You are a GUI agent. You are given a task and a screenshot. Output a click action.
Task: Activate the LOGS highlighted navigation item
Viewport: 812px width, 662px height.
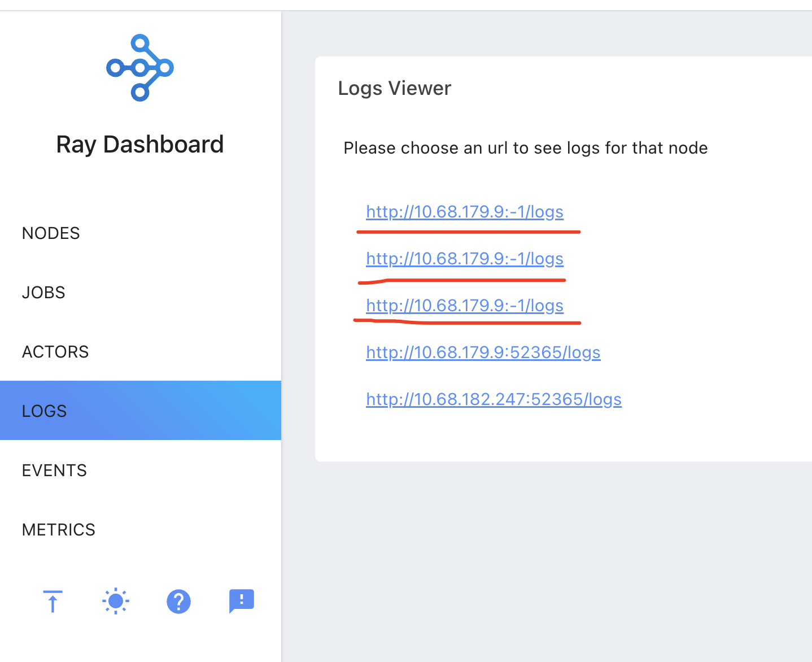tap(44, 411)
